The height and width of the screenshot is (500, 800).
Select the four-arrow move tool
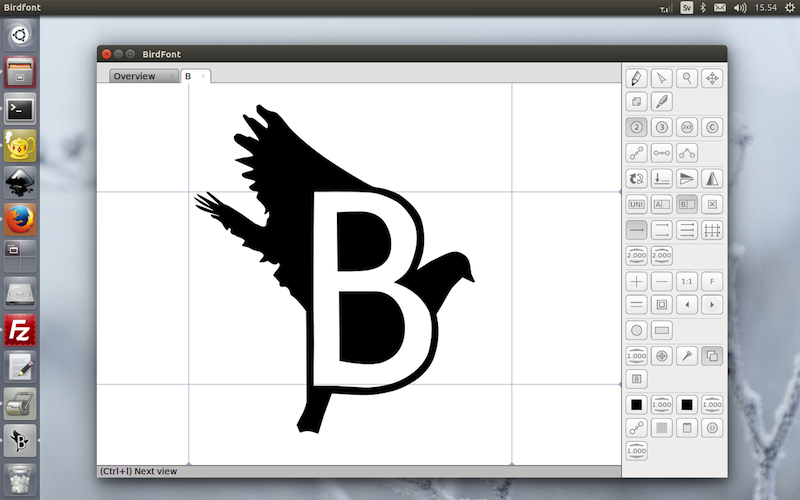(x=712, y=78)
